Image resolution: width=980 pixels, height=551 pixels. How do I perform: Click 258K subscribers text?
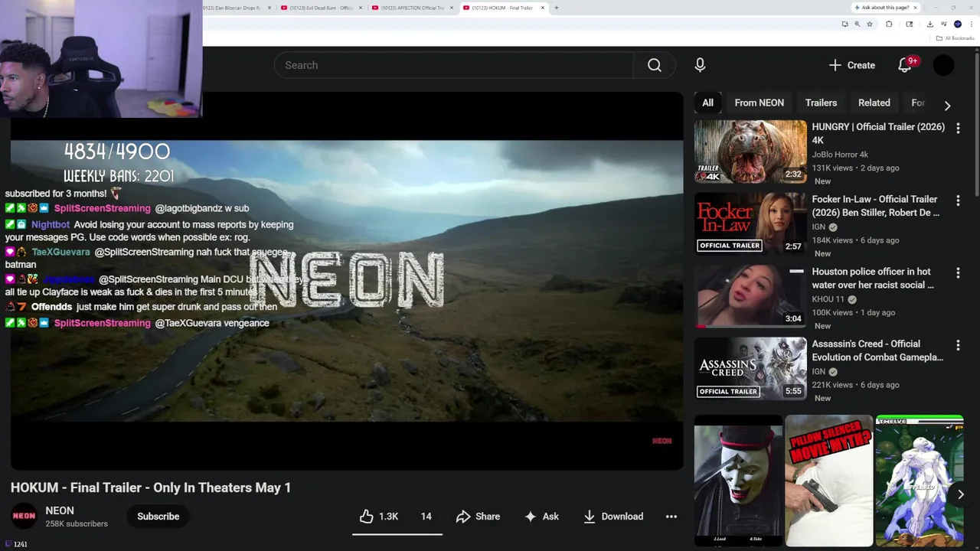[77, 524]
